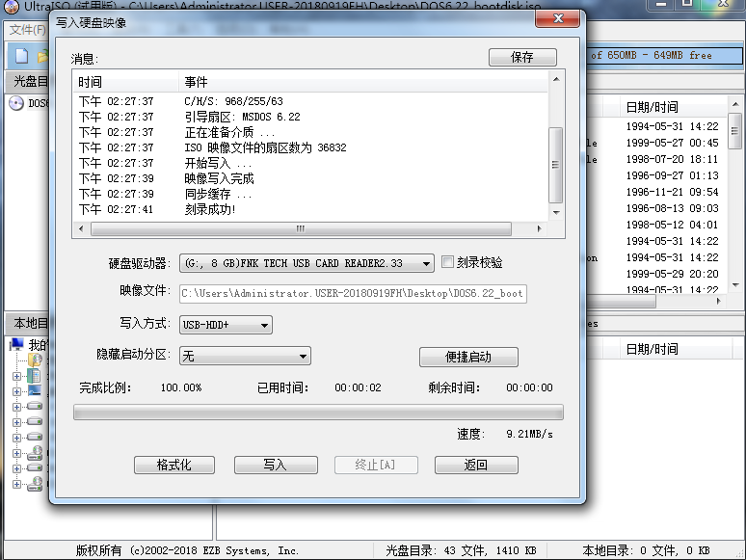Click the 格式化 format button
Screen dimensions: 746x560
[x=173, y=465]
